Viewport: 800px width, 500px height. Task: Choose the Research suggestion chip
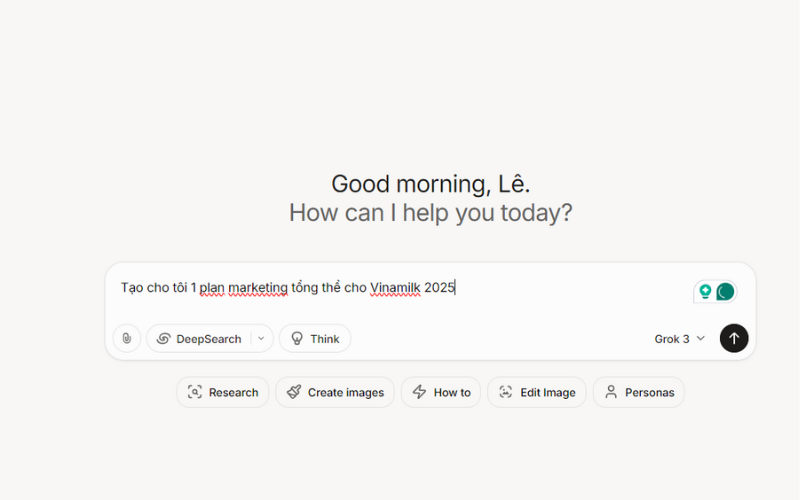pyautogui.click(x=223, y=393)
